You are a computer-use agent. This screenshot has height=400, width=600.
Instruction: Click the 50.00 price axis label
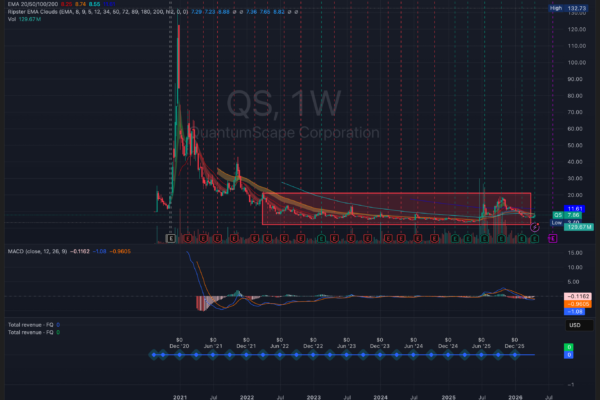[575, 145]
